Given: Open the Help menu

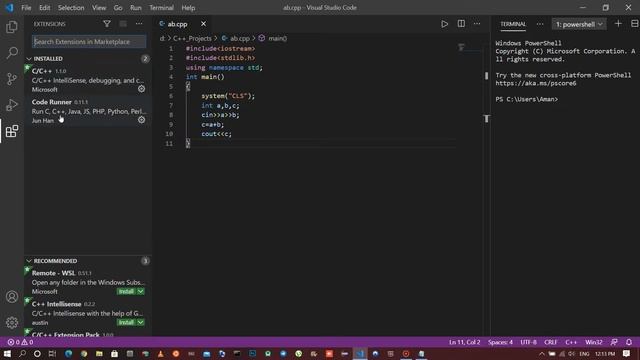Looking at the screenshot, I should pos(188,8).
